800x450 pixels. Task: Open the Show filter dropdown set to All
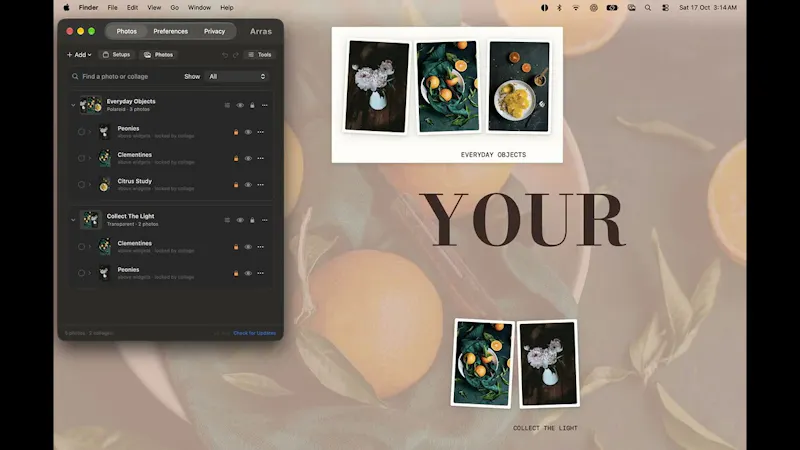237,77
